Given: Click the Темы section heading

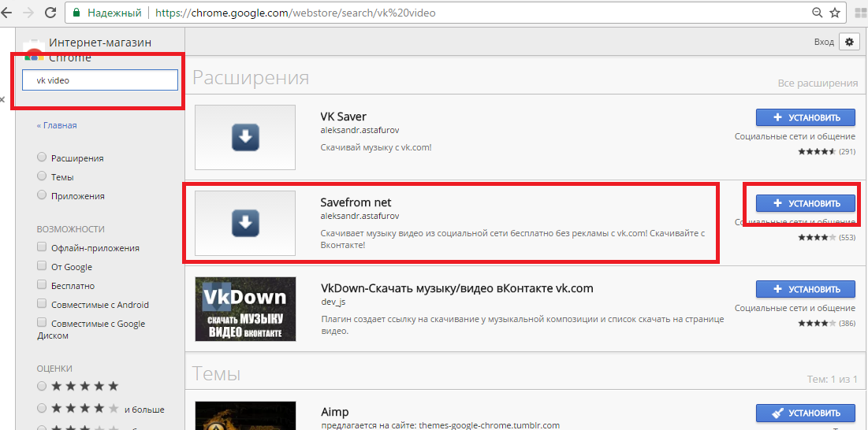Looking at the screenshot, I should pyautogui.click(x=217, y=374).
